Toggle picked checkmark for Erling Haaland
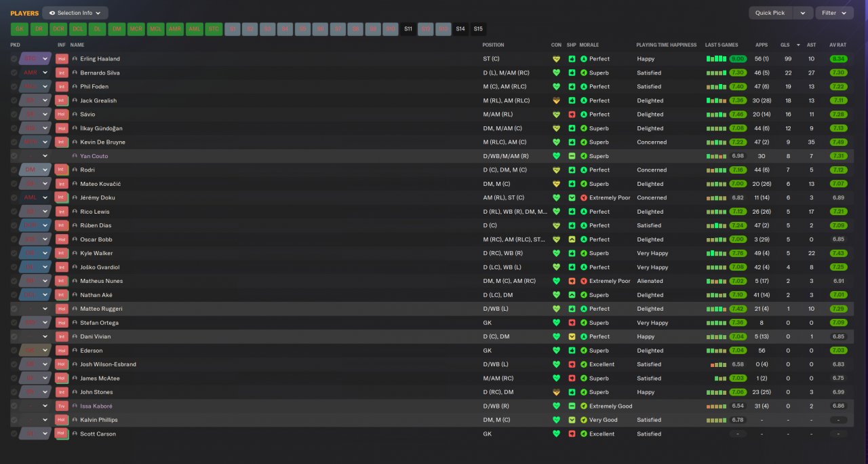868x464 pixels. pyautogui.click(x=14, y=59)
